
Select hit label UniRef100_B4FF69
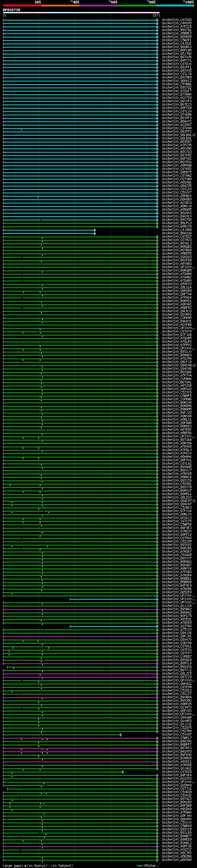177,108
